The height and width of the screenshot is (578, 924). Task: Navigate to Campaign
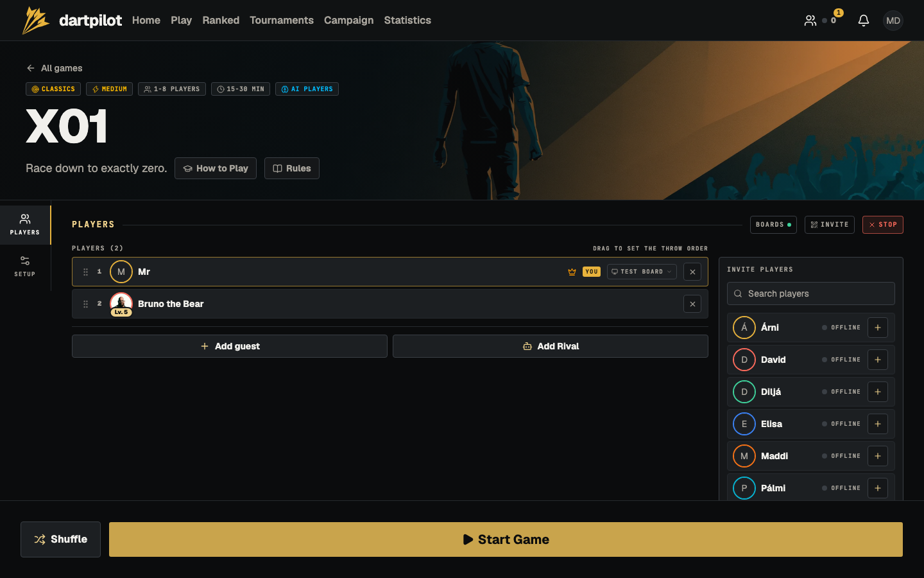348,21
